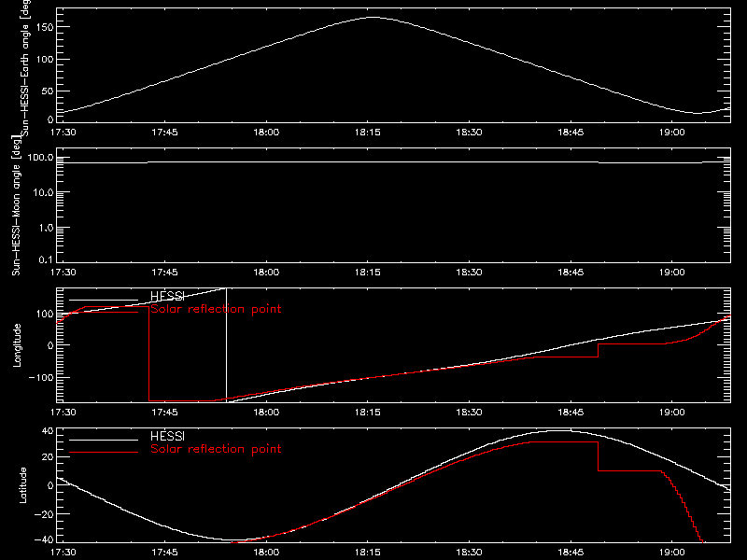Click 19:00 time label under Latitude plot

[671, 552]
